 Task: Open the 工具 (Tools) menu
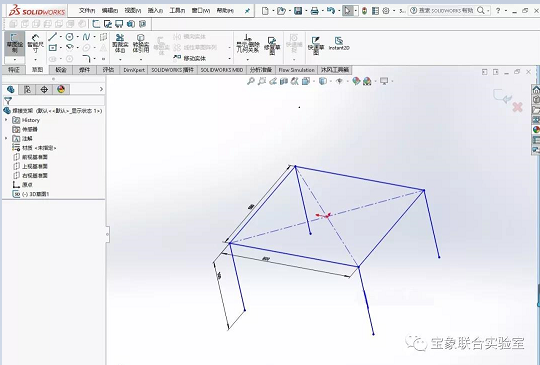click(x=177, y=11)
